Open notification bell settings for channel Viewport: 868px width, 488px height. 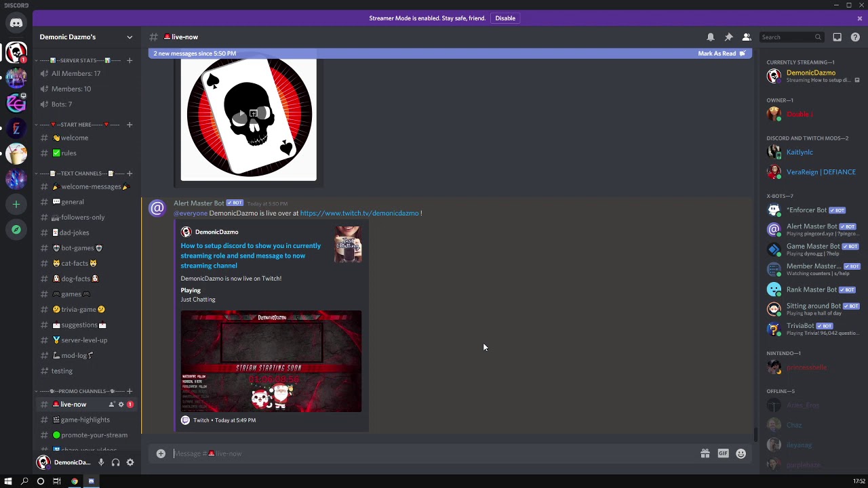(x=711, y=37)
